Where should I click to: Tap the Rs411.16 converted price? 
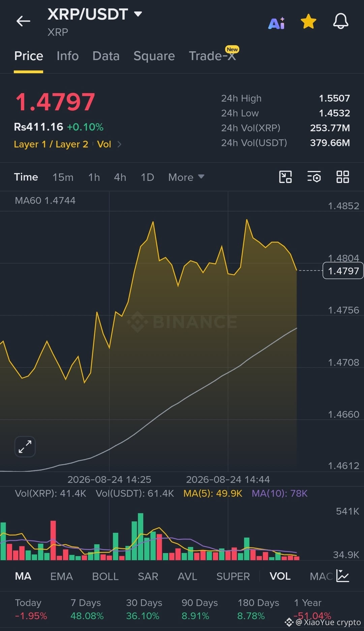coord(38,127)
